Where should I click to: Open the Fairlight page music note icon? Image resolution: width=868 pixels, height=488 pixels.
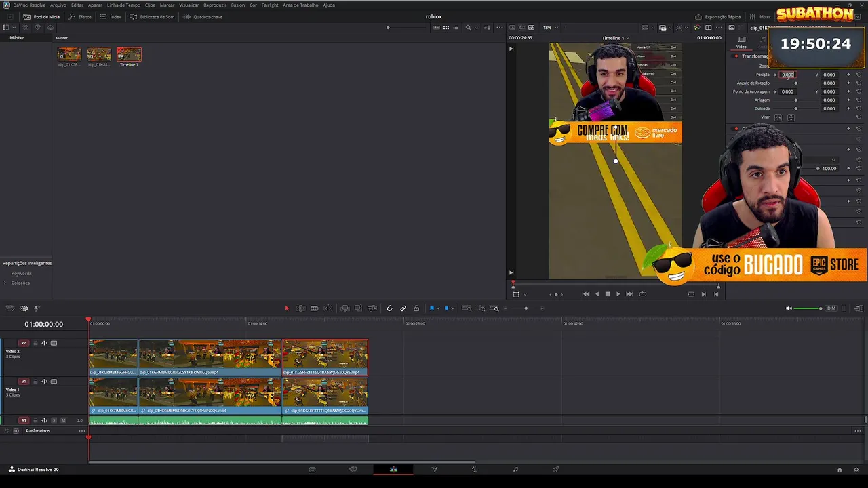click(x=515, y=469)
